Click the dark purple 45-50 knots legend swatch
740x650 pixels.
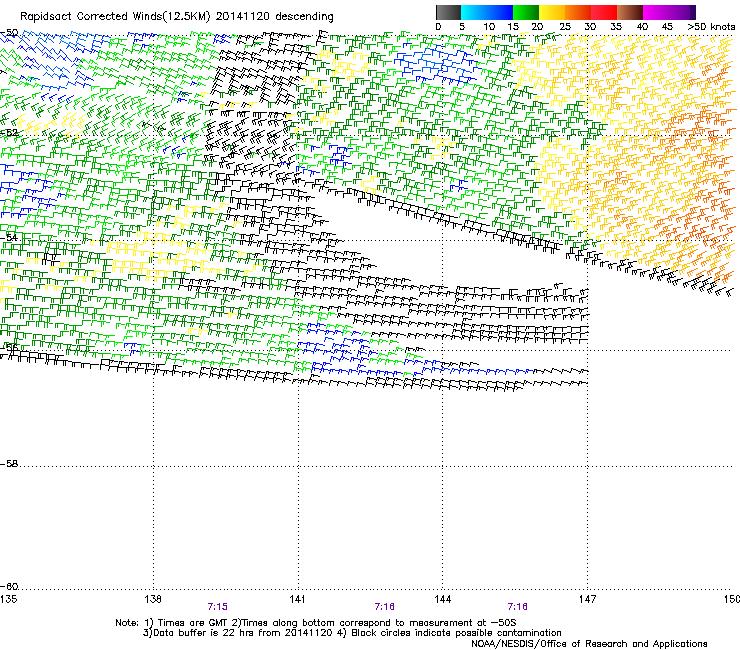682,12
